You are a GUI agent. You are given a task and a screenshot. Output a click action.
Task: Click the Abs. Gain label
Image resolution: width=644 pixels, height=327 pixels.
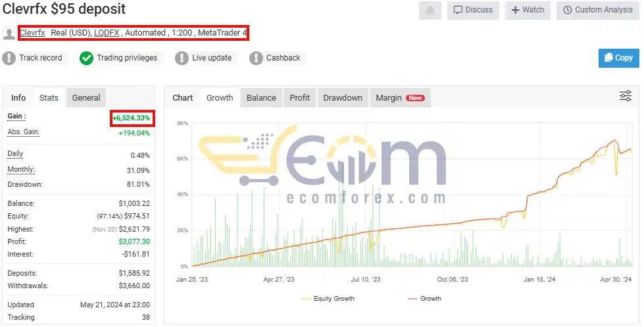coord(24,132)
